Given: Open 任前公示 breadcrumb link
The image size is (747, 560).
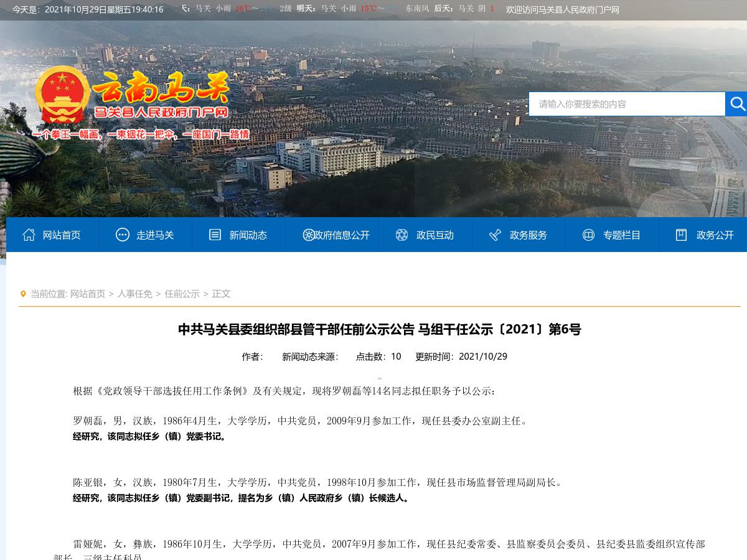Looking at the screenshot, I should 182,294.
